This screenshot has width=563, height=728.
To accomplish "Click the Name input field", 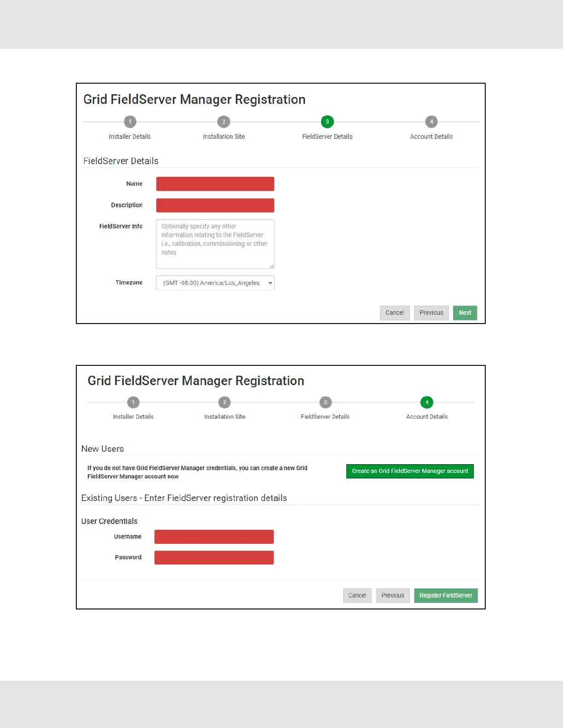I will tap(215, 184).
